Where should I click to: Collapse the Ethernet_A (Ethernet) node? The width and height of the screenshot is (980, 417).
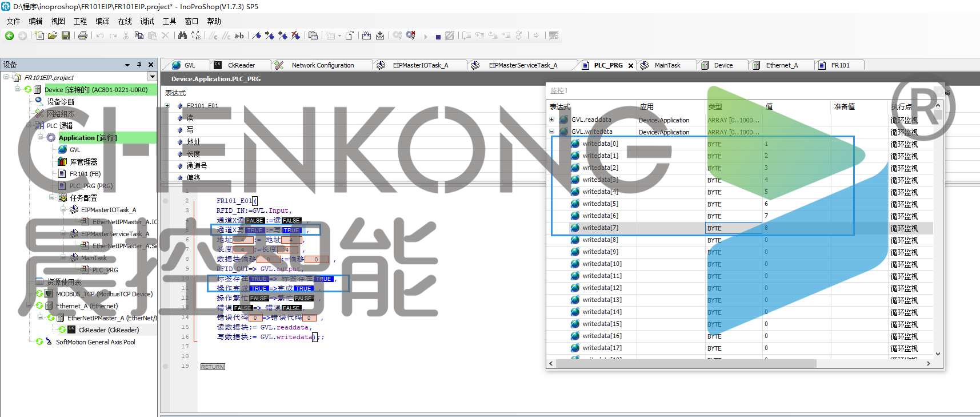coord(29,305)
